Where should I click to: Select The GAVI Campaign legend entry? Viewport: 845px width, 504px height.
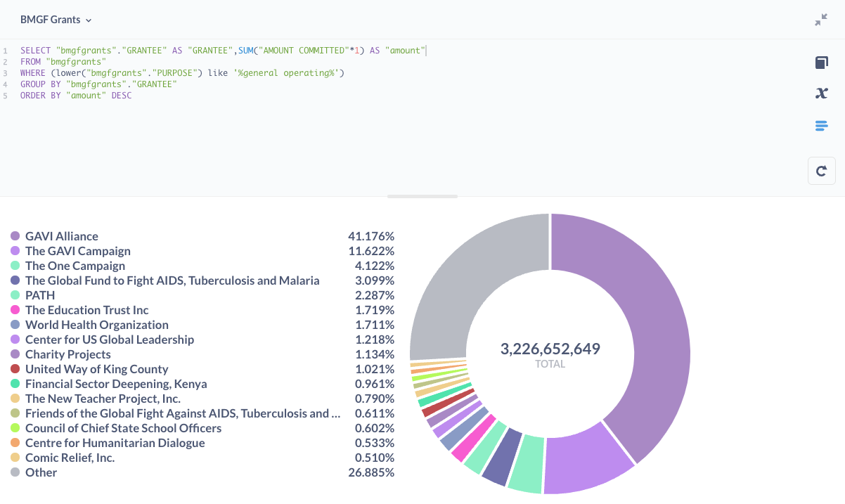pos(77,251)
